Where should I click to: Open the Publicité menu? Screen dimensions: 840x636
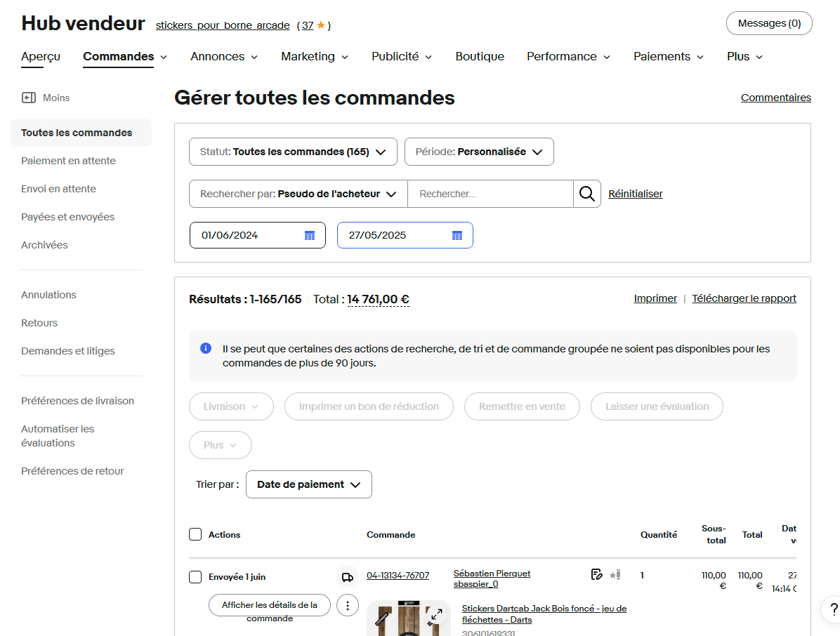point(402,57)
